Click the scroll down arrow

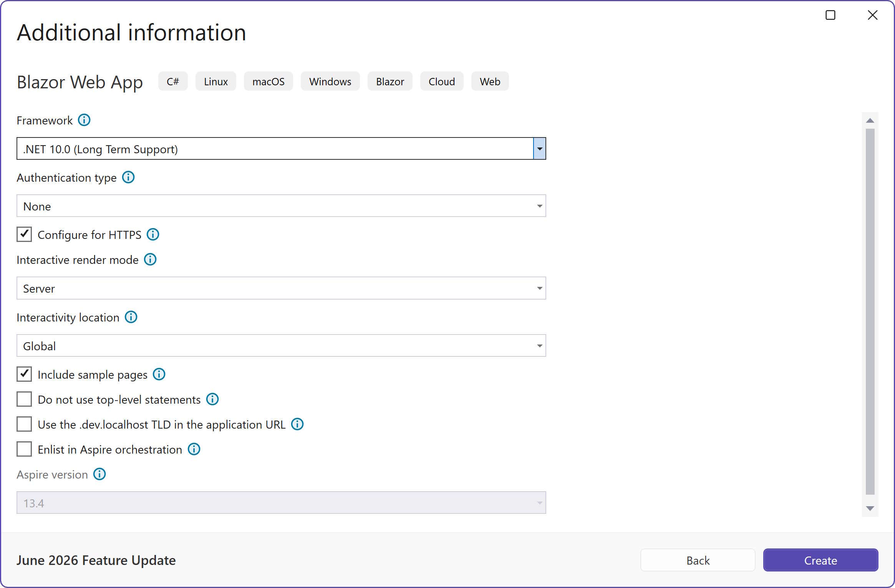pos(870,508)
